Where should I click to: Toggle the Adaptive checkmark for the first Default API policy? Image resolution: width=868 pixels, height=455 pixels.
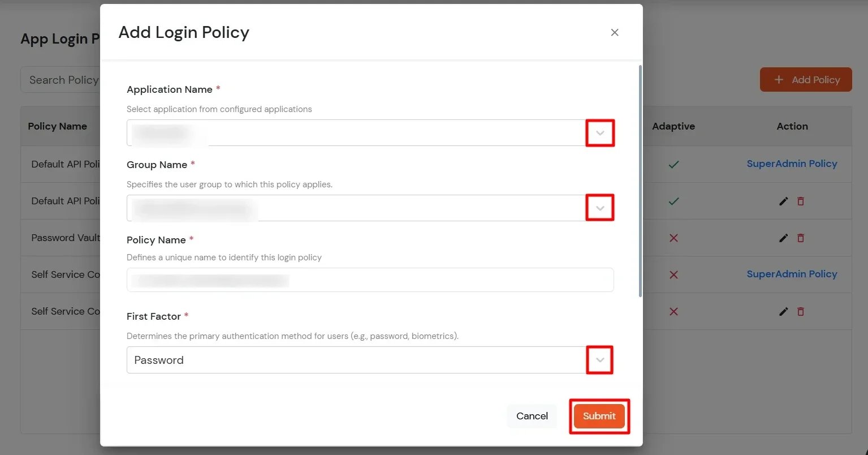(673, 164)
